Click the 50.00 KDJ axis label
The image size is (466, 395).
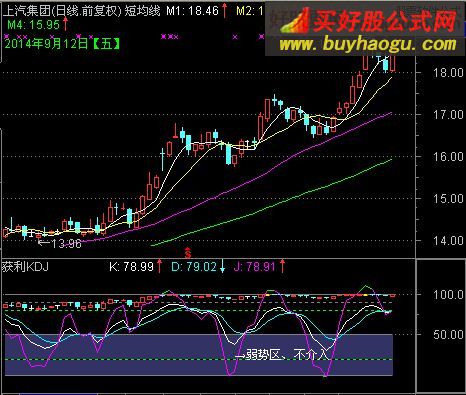tap(448, 334)
